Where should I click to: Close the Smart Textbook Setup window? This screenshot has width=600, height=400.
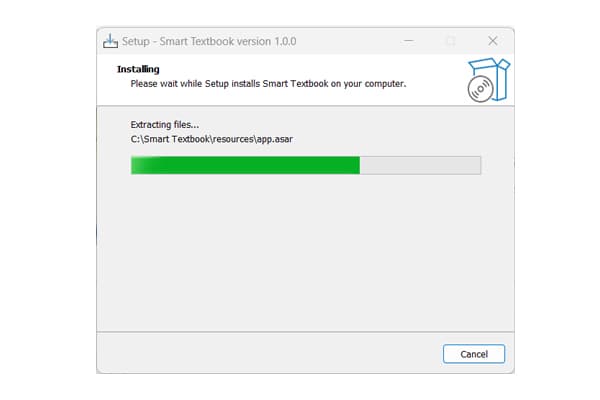[x=492, y=41]
